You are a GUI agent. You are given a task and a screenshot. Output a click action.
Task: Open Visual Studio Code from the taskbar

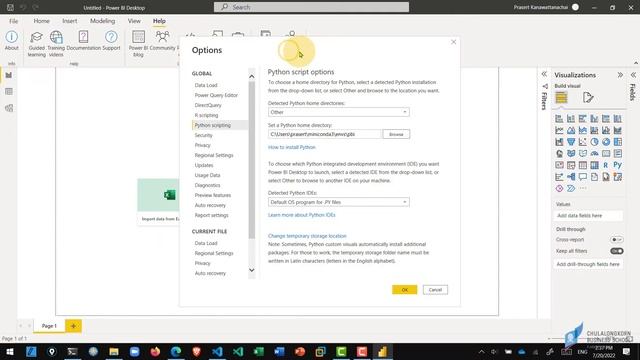(217, 351)
